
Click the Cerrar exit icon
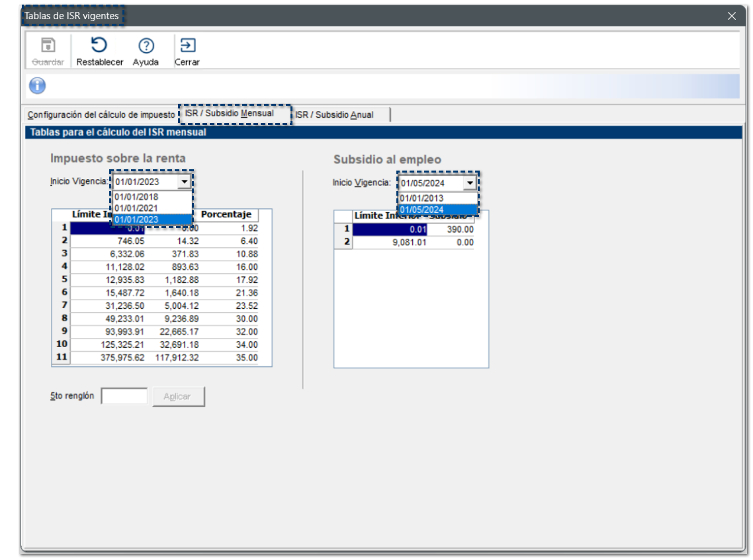coord(187,46)
